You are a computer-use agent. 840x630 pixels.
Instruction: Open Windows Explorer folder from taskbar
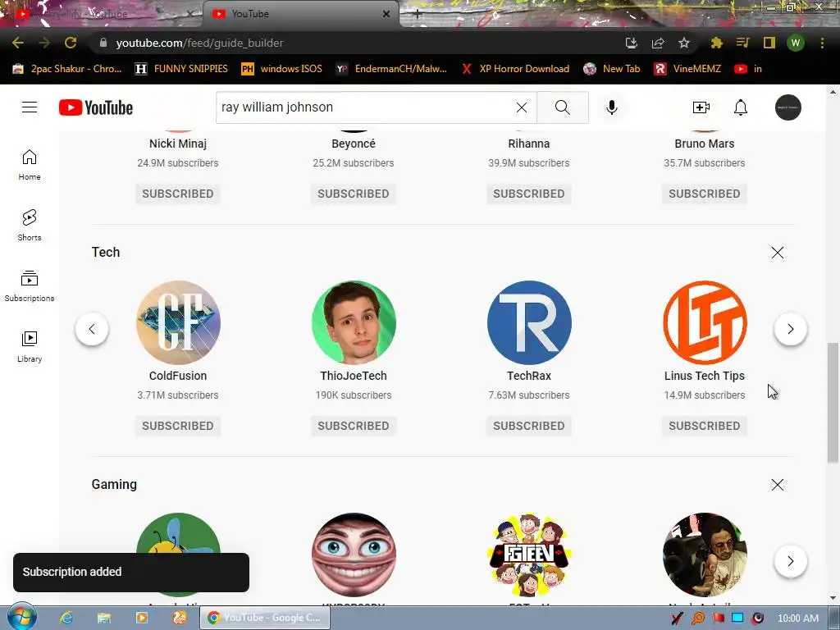104,618
